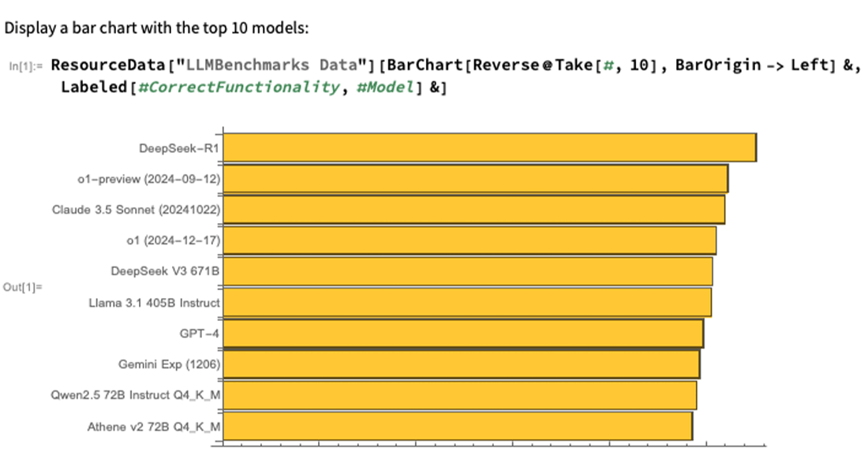Click the Gemini Exp (1206) bar
This screenshot has width=868, height=473.
(x=461, y=364)
